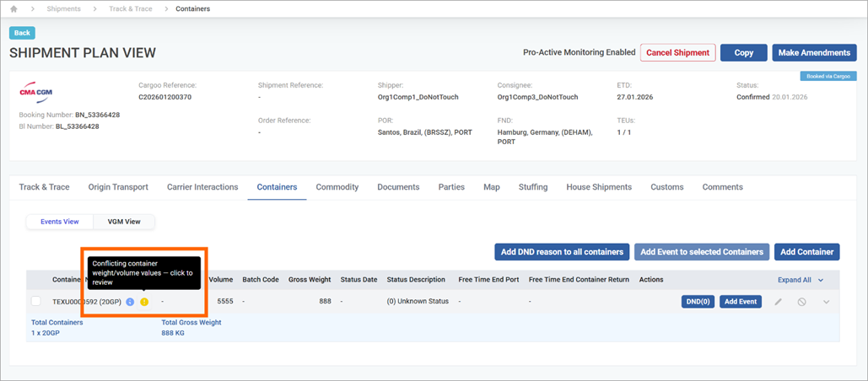Go to Track & Trace in breadcrumb
The image size is (868, 381).
pyautogui.click(x=131, y=8)
